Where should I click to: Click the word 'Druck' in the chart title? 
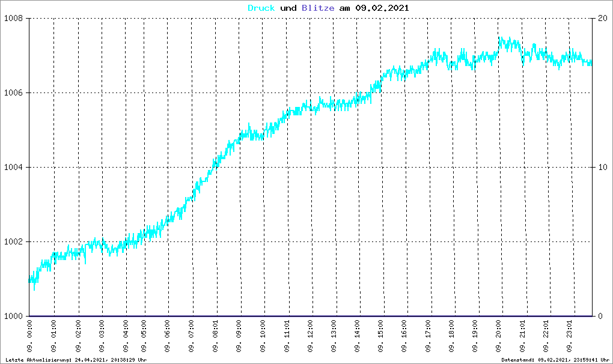[x=261, y=8]
